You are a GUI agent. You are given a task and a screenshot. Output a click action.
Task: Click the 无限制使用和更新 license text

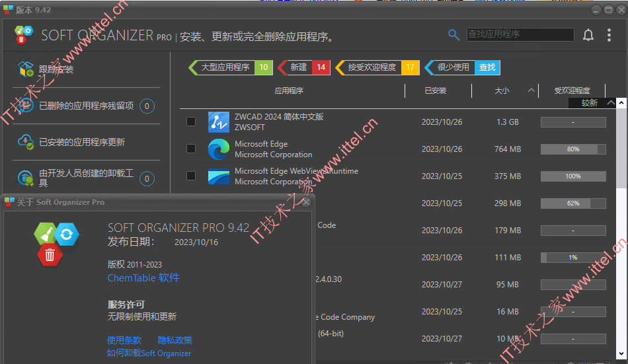[141, 316]
